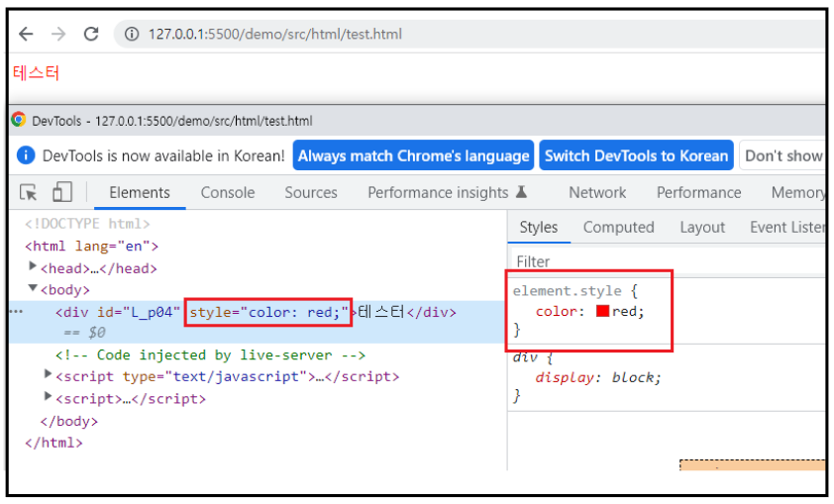Open the Memory tab
This screenshot has width=834, height=504.
tap(797, 192)
